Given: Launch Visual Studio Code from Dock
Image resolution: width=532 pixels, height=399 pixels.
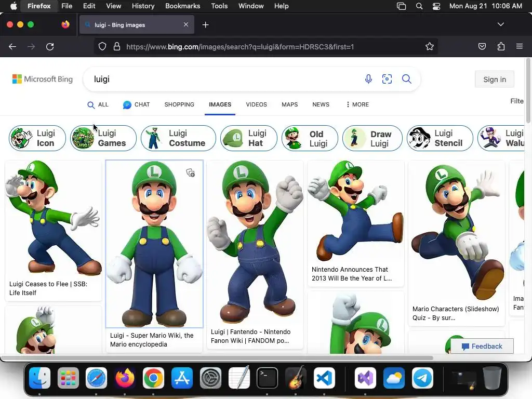Looking at the screenshot, I should (x=324, y=378).
